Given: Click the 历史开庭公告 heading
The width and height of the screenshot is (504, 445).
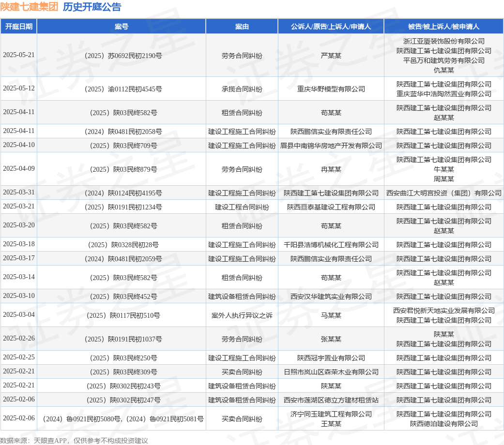Looking at the screenshot, I should [x=92, y=7].
